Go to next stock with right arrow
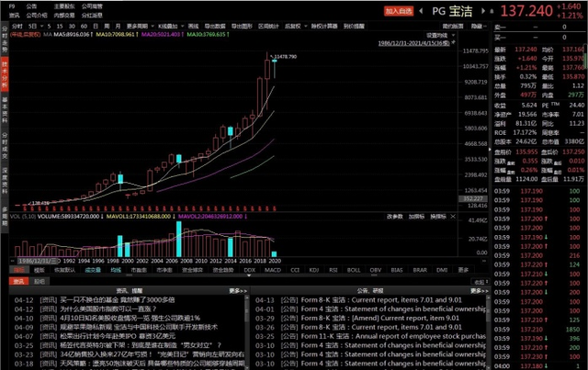588x370 pixels. 483,11
